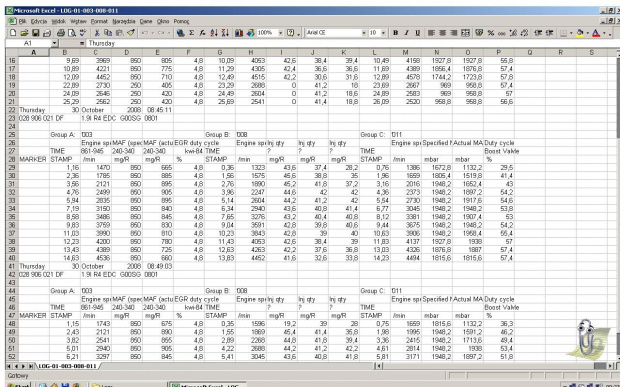Image resolution: width=620 pixels, height=387 pixels.
Task: Open the fill color bucket icon
Action: coord(580,33)
